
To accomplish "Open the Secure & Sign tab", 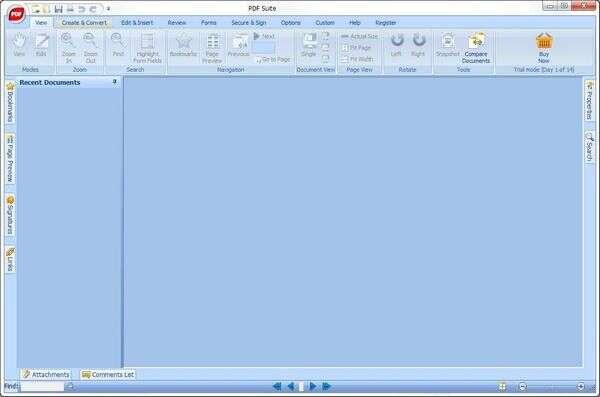I will 249,23.
